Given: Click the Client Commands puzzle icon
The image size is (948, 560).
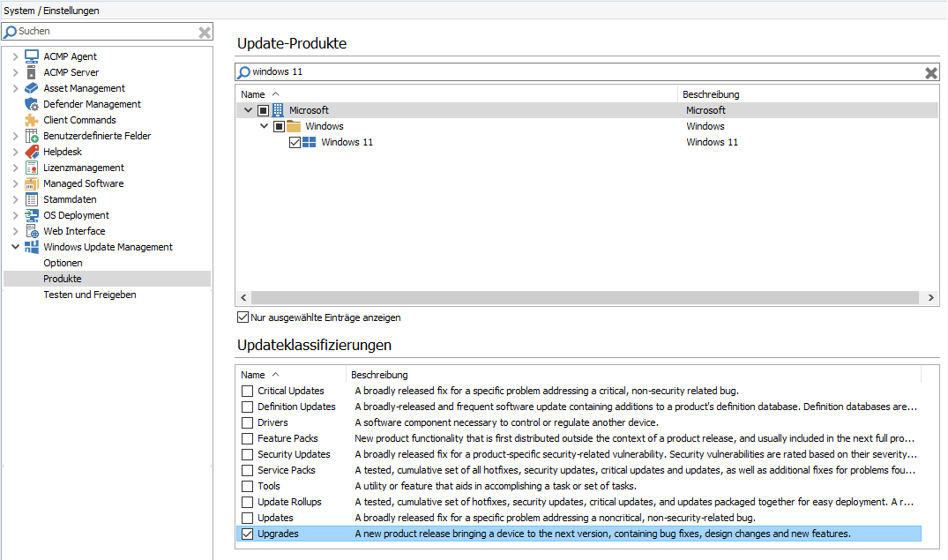Looking at the screenshot, I should (32, 120).
